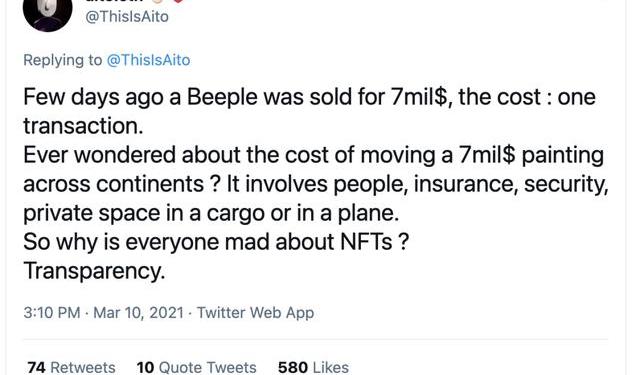Image resolution: width=640 pixels, height=375 pixels.
Task: Open the 3:10 PM timestamp link
Action: pos(52,313)
